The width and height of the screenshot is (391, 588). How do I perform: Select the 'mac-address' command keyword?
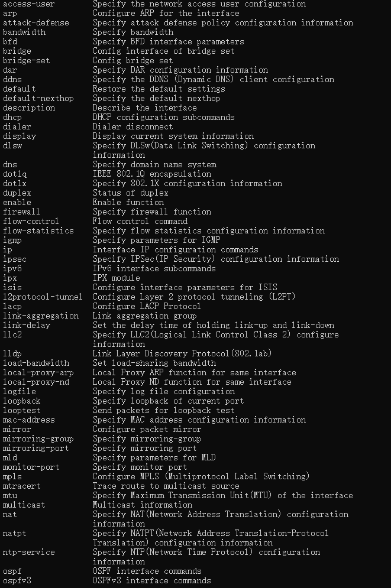28,420
